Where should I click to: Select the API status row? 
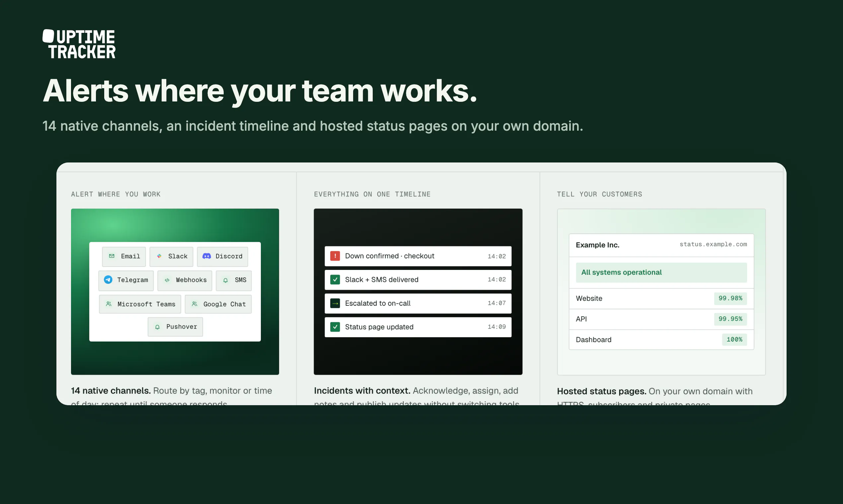(x=661, y=319)
